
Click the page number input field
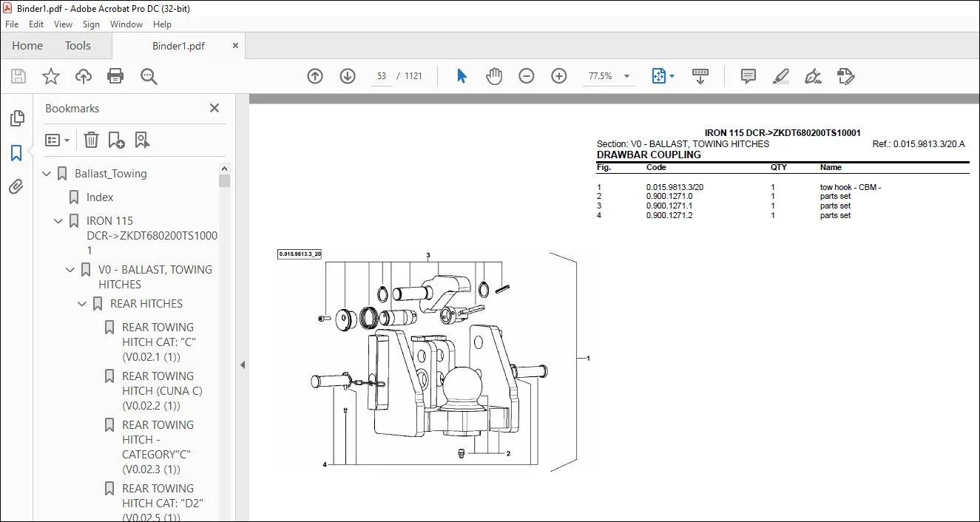pyautogui.click(x=381, y=76)
